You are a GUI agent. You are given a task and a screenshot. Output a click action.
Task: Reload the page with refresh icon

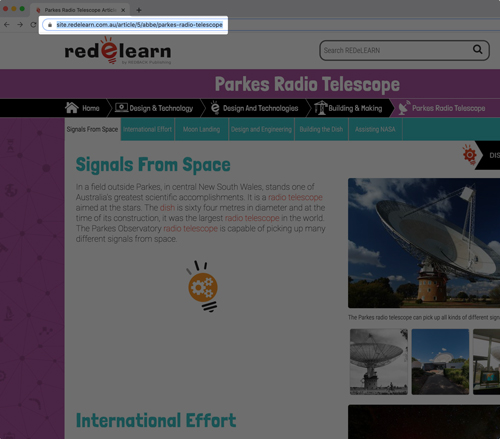click(33, 25)
